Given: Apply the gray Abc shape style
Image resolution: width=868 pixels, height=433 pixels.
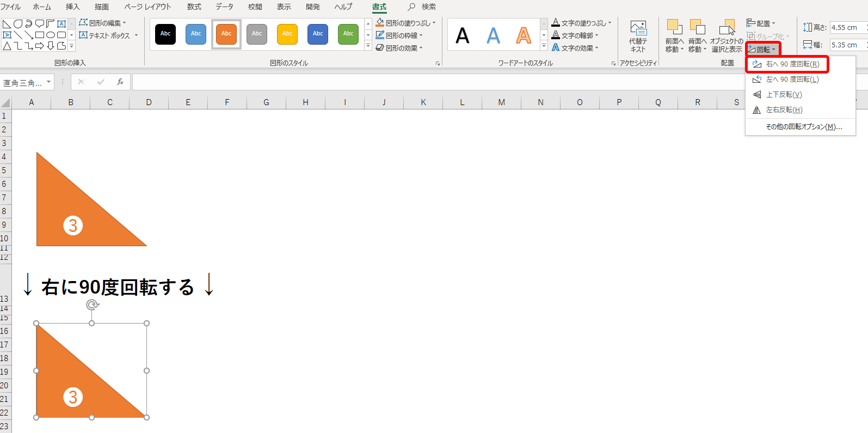Looking at the screenshot, I should tap(257, 34).
